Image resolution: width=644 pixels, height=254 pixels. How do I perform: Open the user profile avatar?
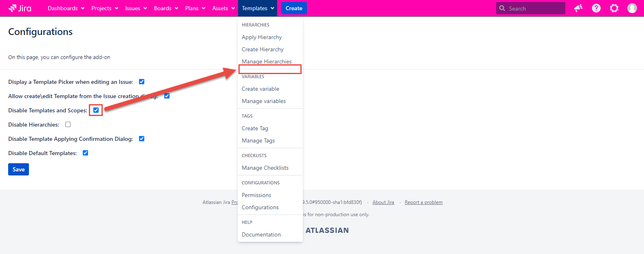coord(632,8)
